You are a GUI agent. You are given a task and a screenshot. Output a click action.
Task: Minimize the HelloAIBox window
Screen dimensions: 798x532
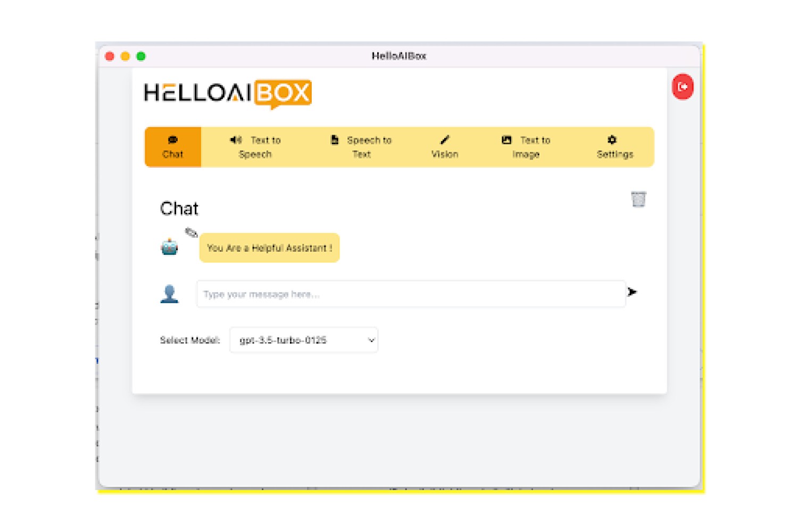pos(126,56)
